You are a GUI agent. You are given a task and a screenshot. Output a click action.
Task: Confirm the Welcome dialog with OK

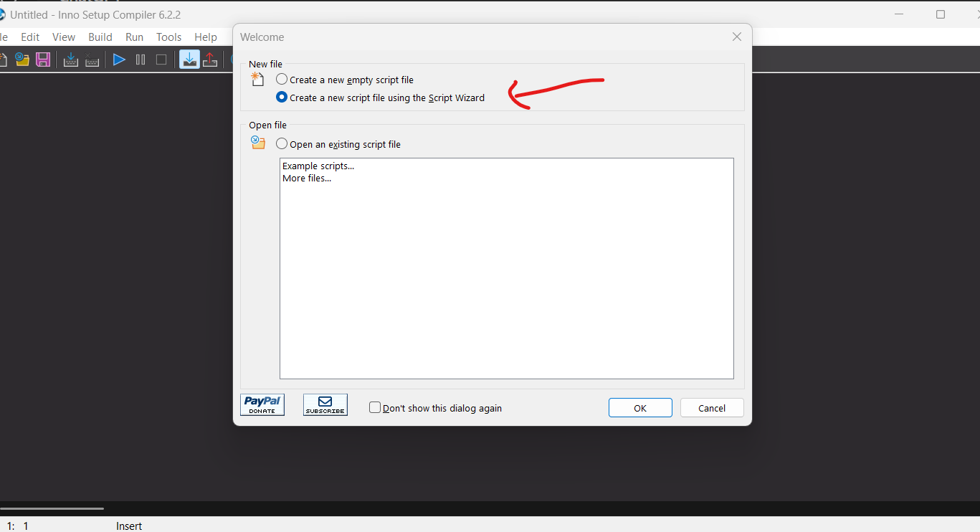[640, 408]
